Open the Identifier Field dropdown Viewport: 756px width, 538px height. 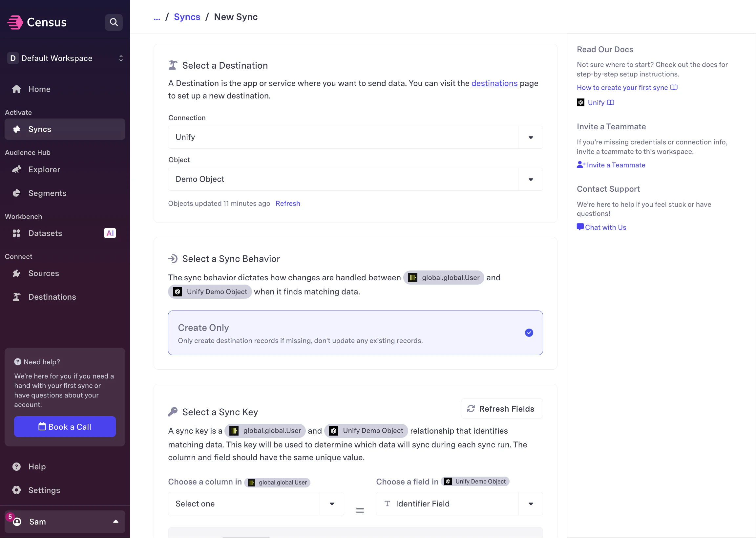click(x=459, y=504)
